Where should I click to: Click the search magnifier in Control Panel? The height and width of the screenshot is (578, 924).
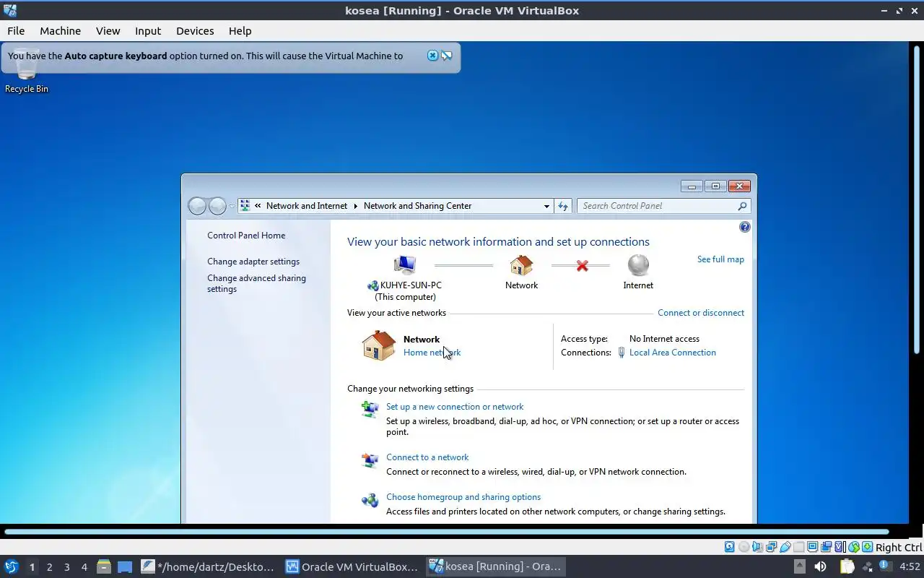point(742,206)
